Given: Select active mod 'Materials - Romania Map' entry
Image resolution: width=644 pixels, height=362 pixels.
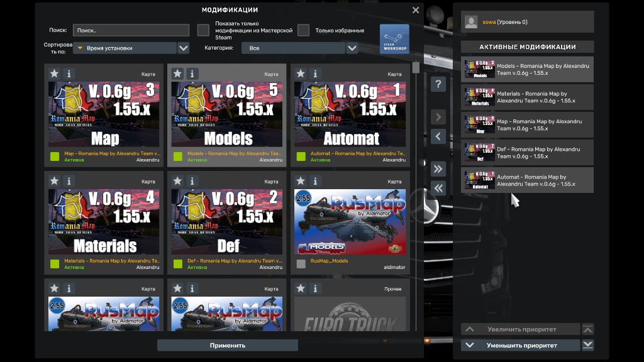Looking at the screenshot, I should [x=528, y=97].
